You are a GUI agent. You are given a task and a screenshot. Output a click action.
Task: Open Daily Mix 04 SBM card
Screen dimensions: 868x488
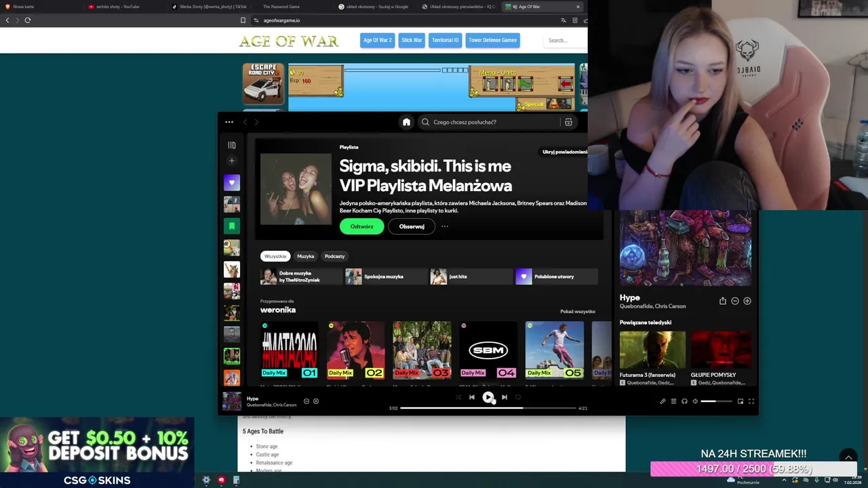(488, 350)
